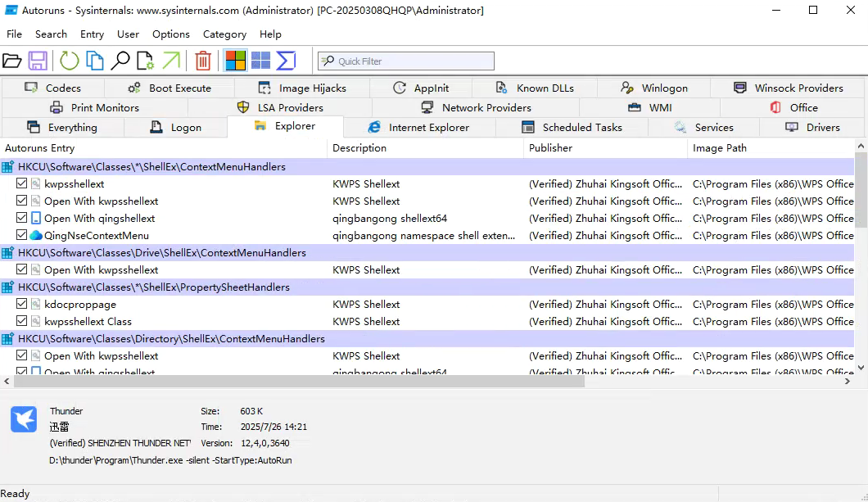The image size is (868, 502).
Task: Save entries using the floppy disk icon
Action: (38, 61)
